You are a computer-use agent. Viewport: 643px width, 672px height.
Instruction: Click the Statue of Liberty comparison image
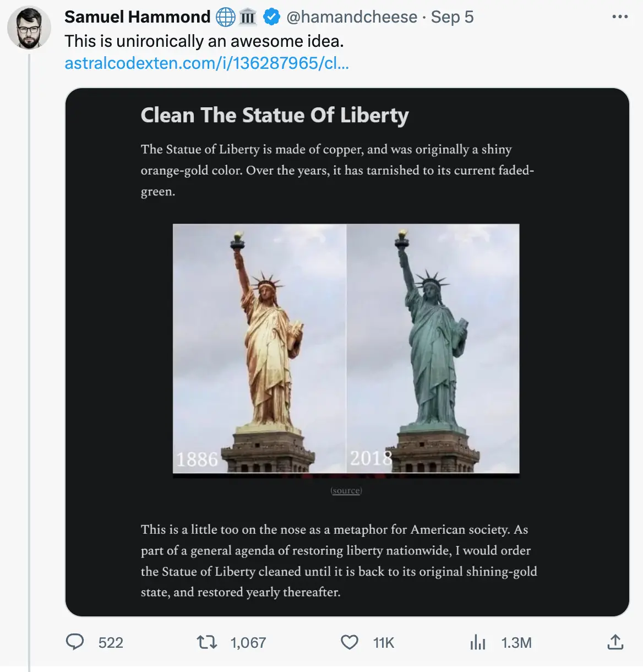tap(346, 350)
